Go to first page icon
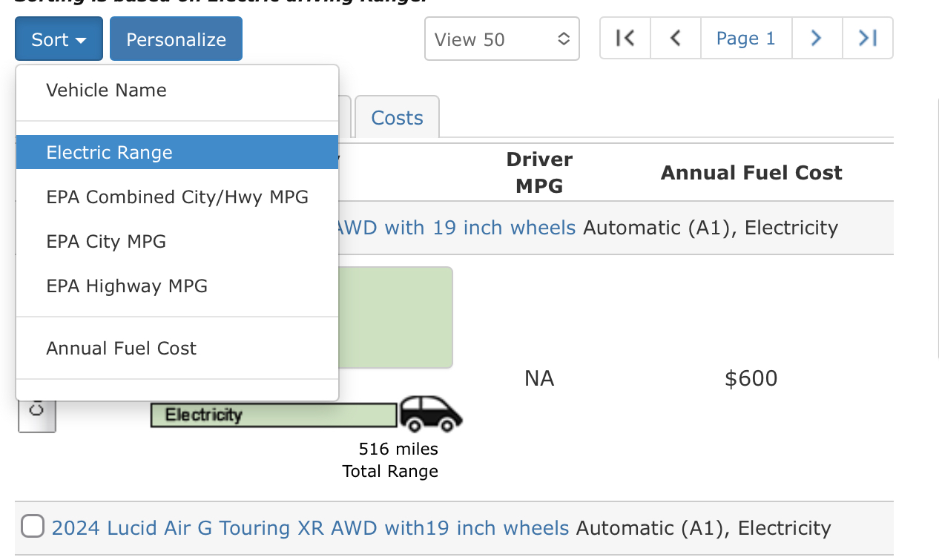Screen dimensions: 939x560 coord(625,39)
